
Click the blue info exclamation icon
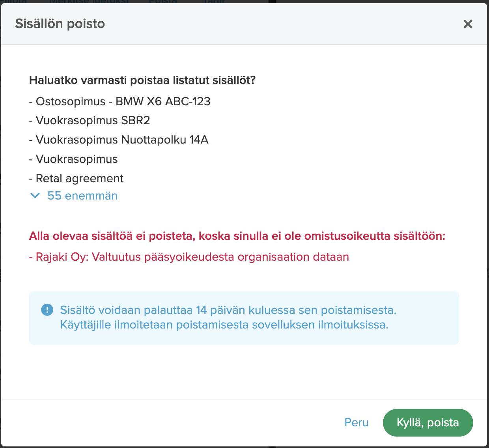(47, 310)
